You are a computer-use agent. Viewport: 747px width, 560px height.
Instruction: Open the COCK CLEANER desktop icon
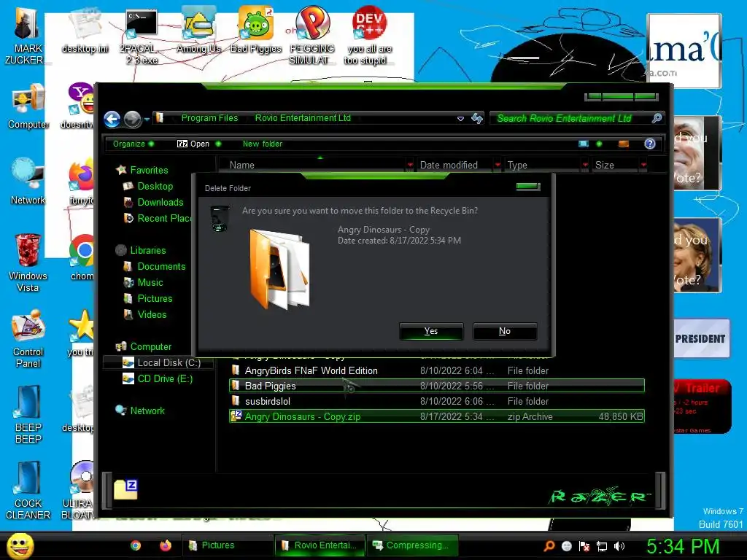pos(28,491)
